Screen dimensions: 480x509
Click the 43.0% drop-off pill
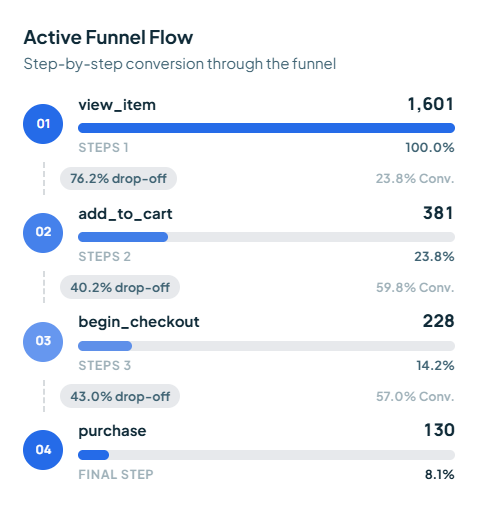tap(120, 396)
